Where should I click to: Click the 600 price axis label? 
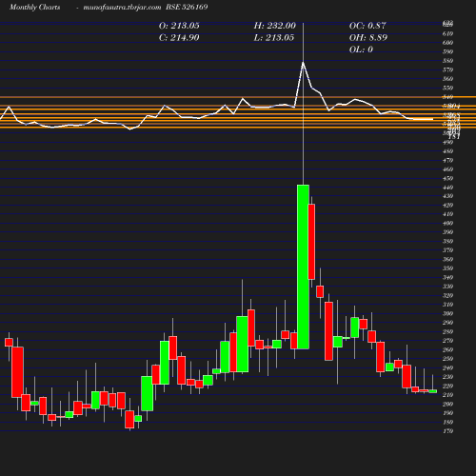pyautogui.click(x=447, y=43)
